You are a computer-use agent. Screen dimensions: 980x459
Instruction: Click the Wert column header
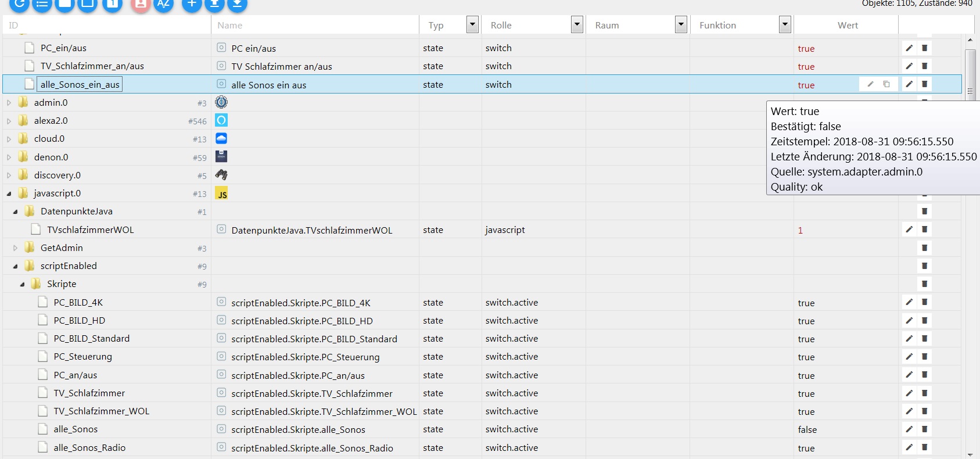click(x=847, y=25)
